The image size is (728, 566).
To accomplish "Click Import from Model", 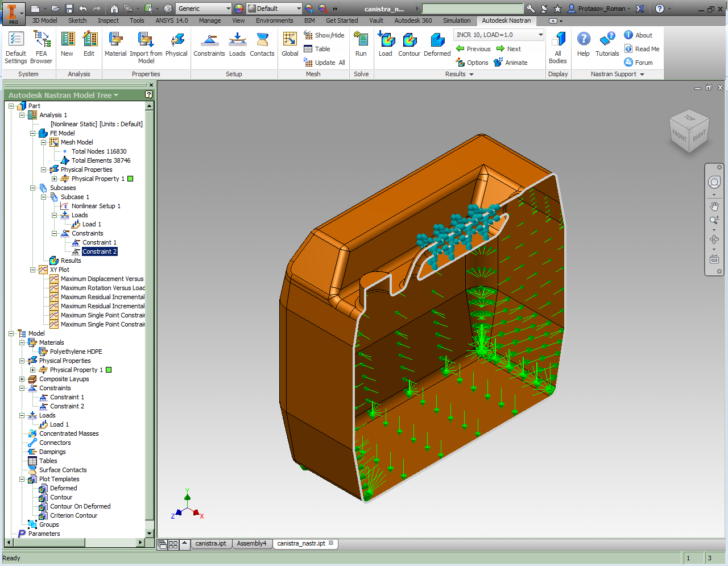I will point(146,48).
